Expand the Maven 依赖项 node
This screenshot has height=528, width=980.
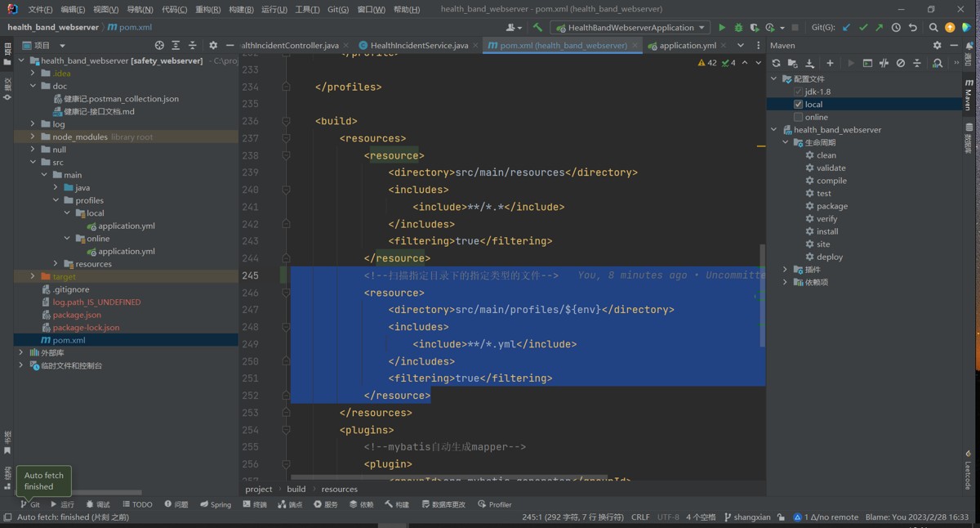click(x=786, y=282)
